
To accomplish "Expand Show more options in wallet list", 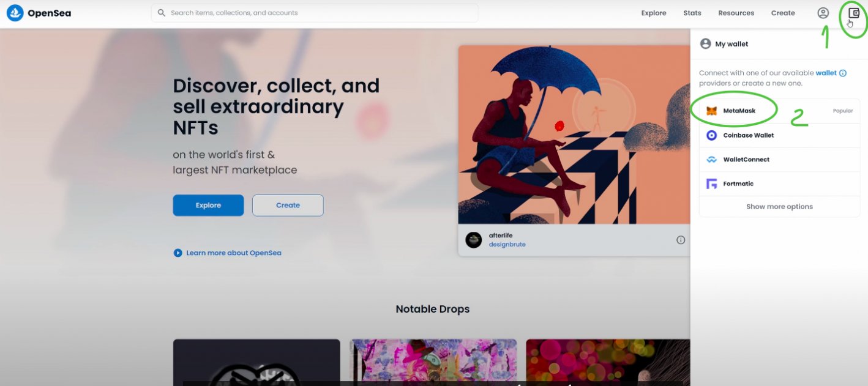I will pos(779,207).
